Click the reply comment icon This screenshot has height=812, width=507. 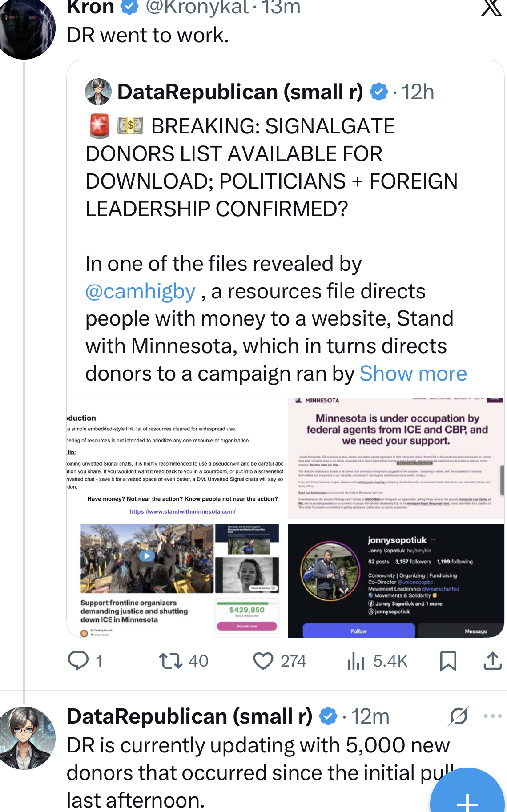[x=78, y=660]
